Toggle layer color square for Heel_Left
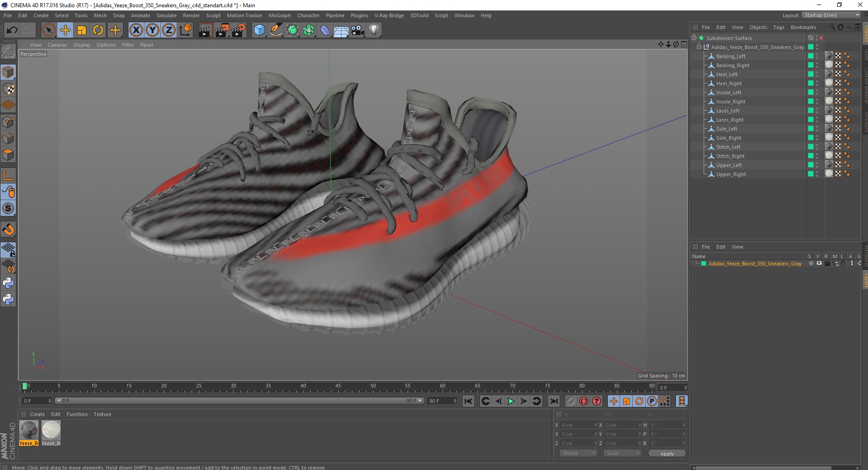The image size is (868, 470). 810,74
